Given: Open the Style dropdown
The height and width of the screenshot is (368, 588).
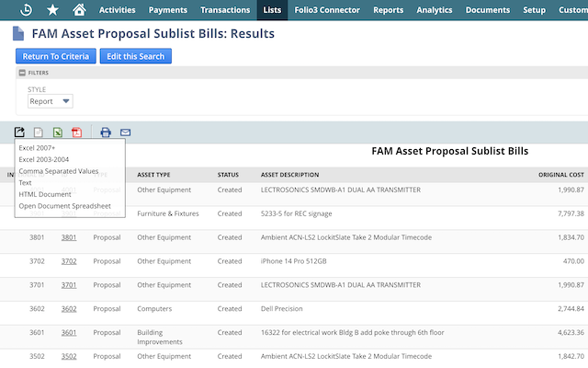Looking at the screenshot, I should click(51, 101).
